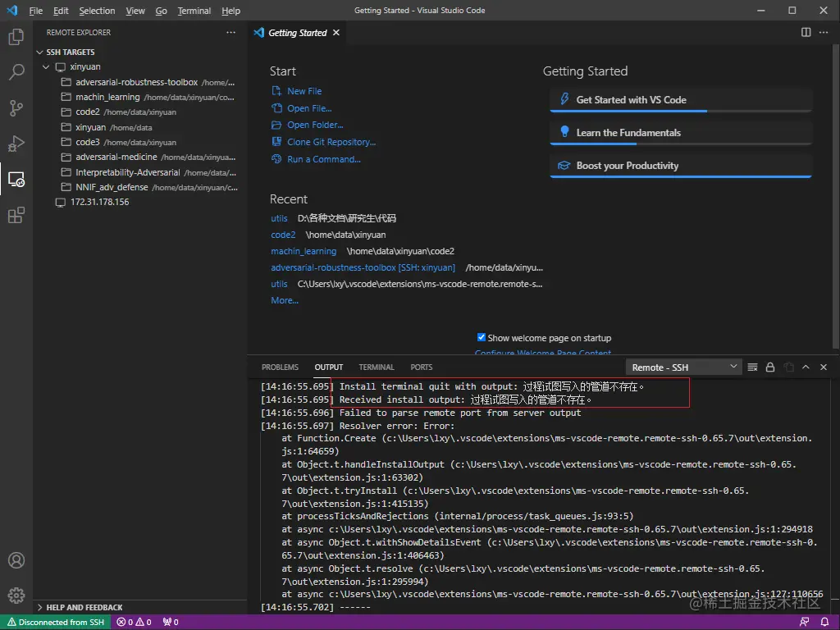Viewport: 840px width, 630px height.
Task: Toggle the output scroll lock icon
Action: pyautogui.click(x=770, y=367)
